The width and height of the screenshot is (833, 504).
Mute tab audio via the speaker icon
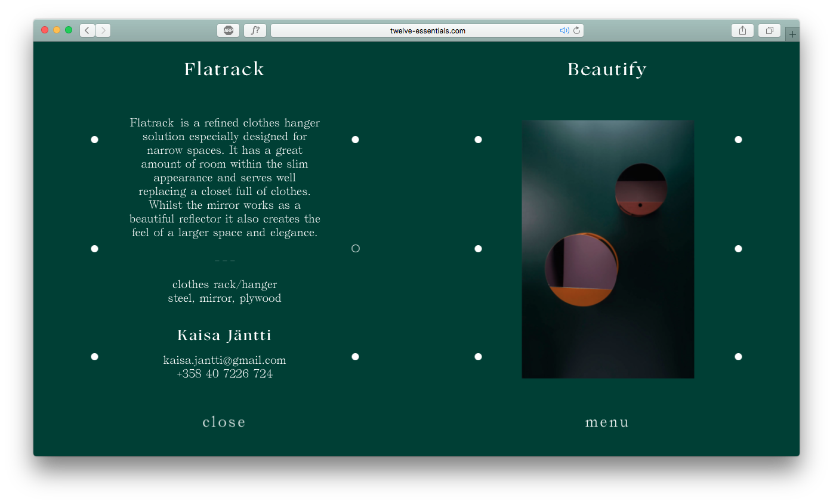click(564, 30)
